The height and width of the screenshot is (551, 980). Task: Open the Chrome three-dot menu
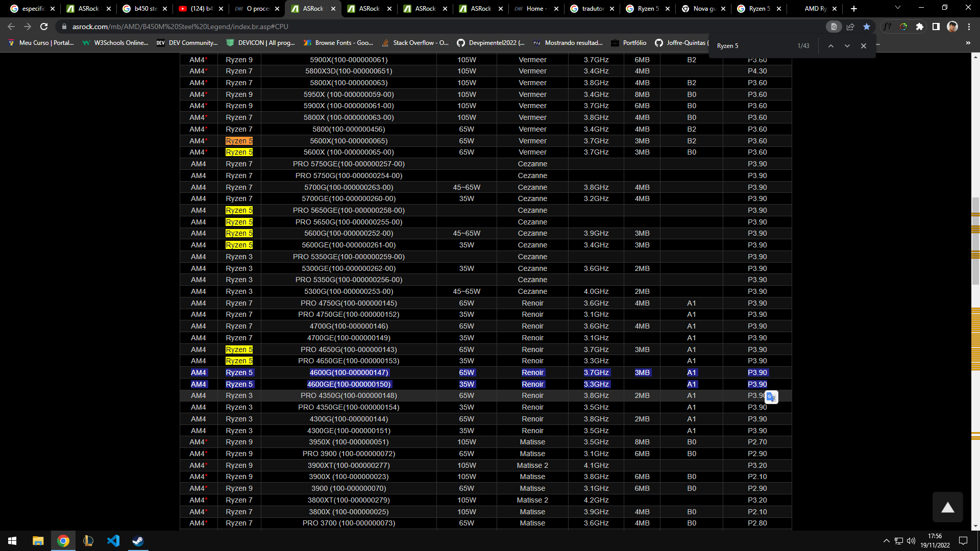click(x=969, y=27)
